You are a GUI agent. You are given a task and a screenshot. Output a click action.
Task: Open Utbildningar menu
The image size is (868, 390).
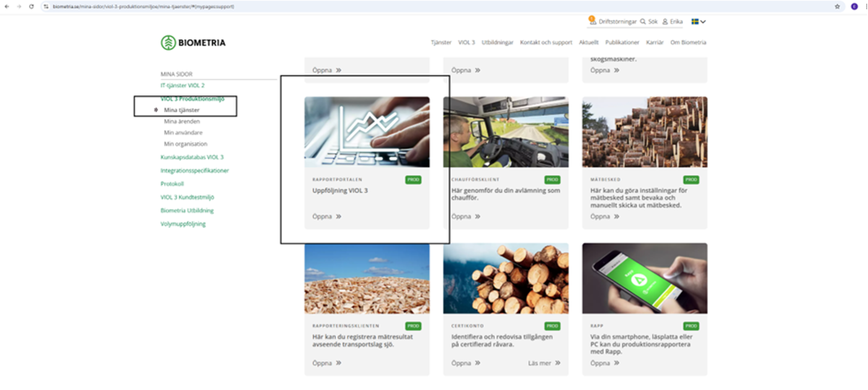497,42
